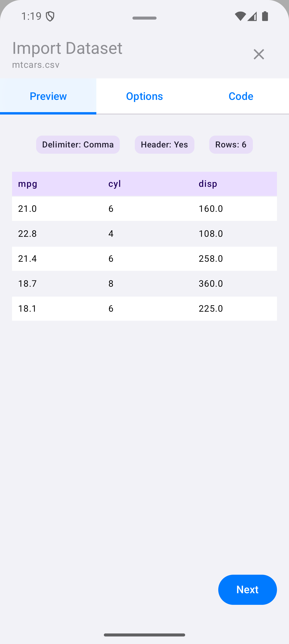Tap the Header: Yes chip

164,144
